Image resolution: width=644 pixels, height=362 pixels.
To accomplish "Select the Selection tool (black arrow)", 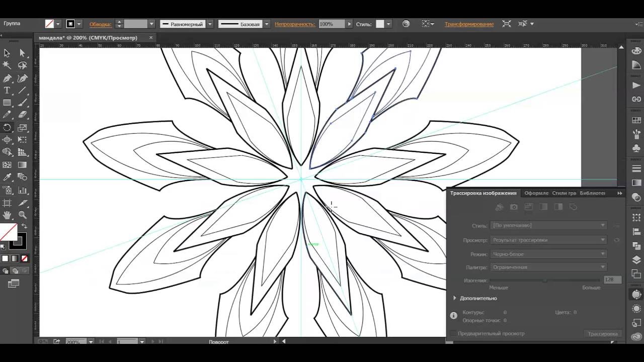I will coord(7,53).
